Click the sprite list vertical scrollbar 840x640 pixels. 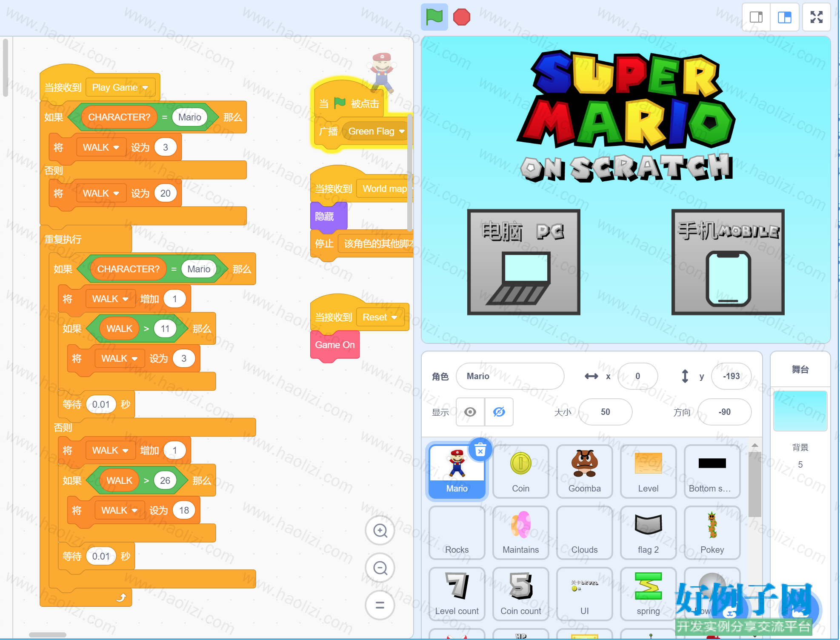click(754, 485)
